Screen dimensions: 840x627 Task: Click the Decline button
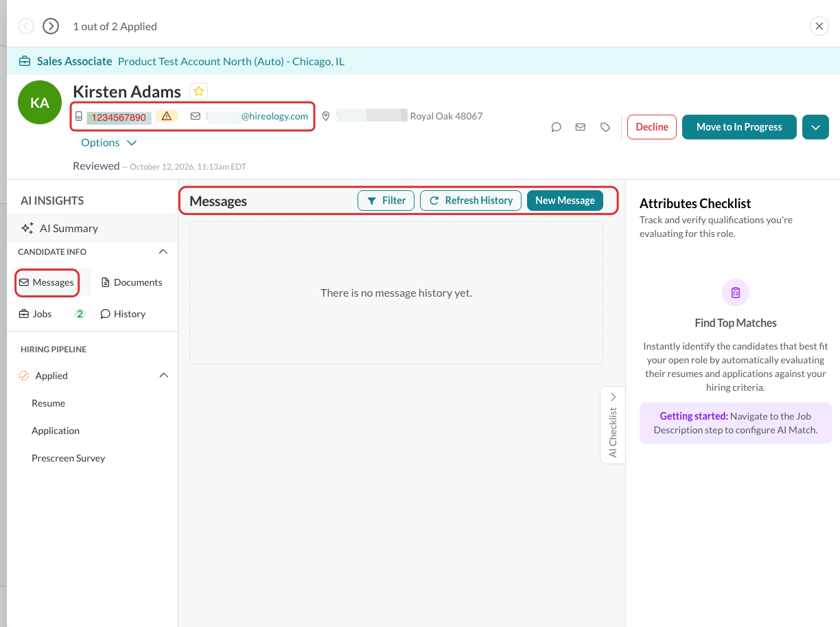[652, 127]
